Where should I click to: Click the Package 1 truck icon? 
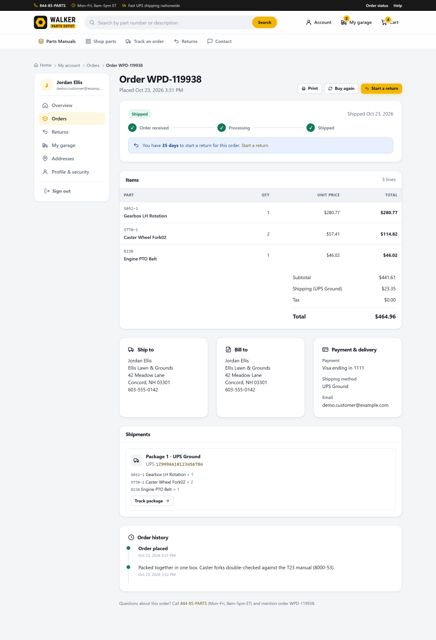(136, 460)
